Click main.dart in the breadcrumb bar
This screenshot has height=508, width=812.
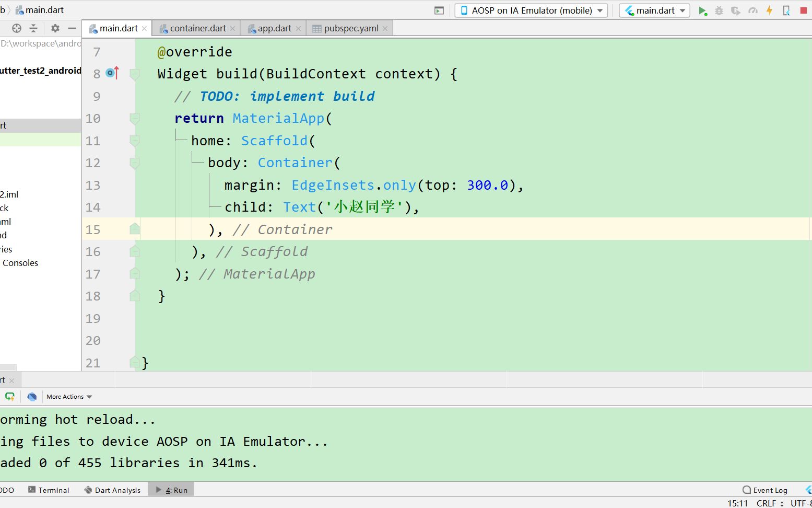[40, 10]
